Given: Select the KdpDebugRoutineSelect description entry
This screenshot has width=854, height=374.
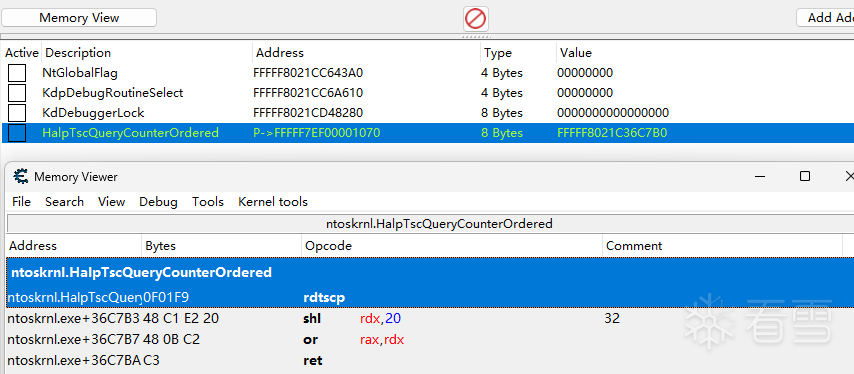Looking at the screenshot, I should pos(112,93).
